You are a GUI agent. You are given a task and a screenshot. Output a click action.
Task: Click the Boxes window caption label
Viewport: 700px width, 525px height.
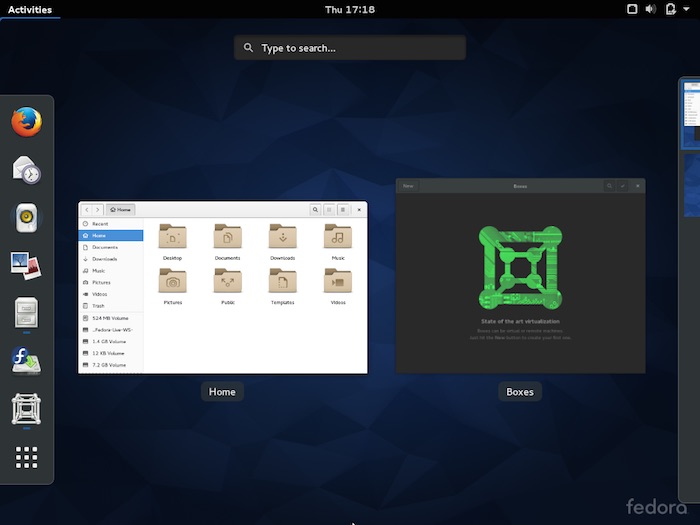pos(520,392)
